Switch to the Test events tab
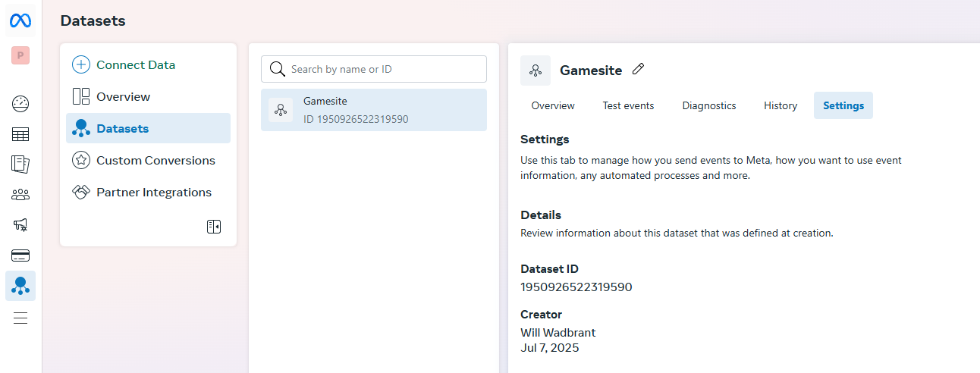The image size is (980, 373). tap(628, 105)
